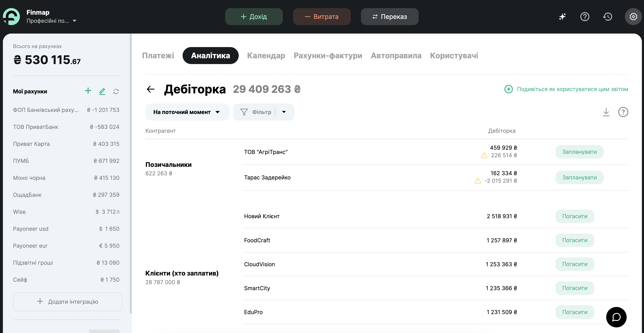Screen dimensions: 644x333
Task: Click Запланувати for Тарас Задерейко
Action: 579,177
